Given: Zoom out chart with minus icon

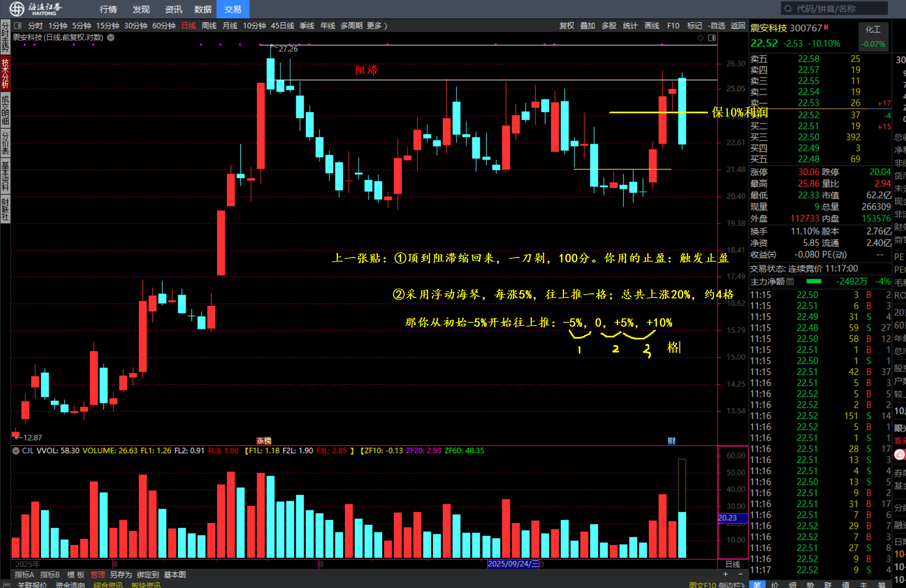Looking at the screenshot, I should 740,574.
